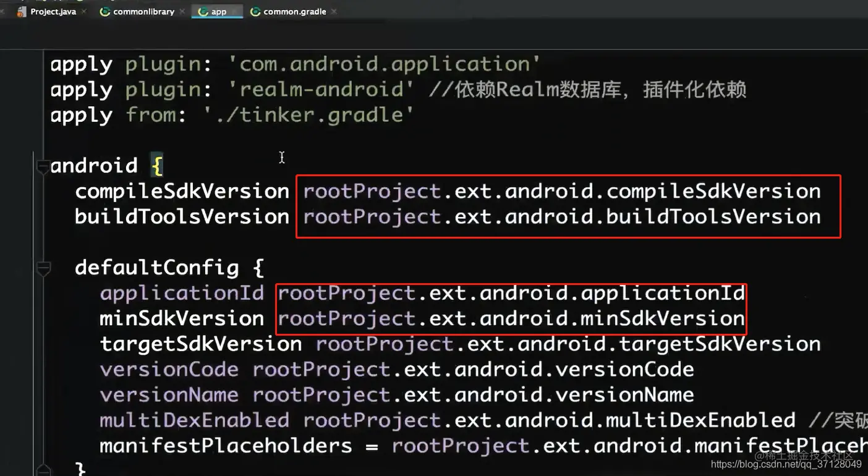
Task: Click rootProject.ext.android.minSdkVersion expression
Action: (x=511, y=318)
